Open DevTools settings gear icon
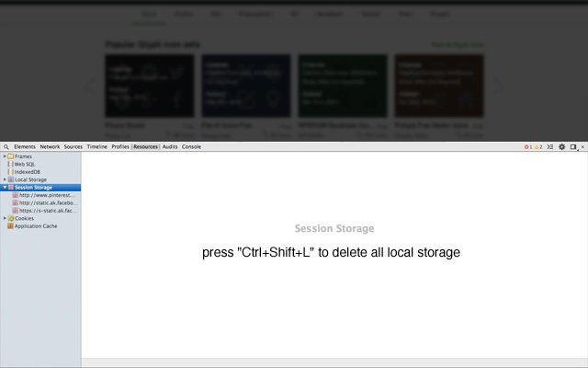Viewport: 588px width, 368px height. coord(561,147)
